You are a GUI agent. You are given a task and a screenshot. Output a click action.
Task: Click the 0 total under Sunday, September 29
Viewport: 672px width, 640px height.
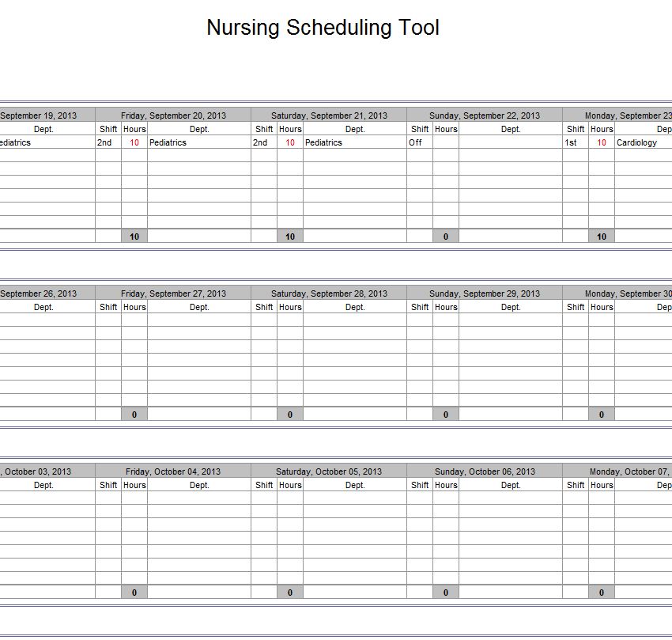pyautogui.click(x=446, y=415)
